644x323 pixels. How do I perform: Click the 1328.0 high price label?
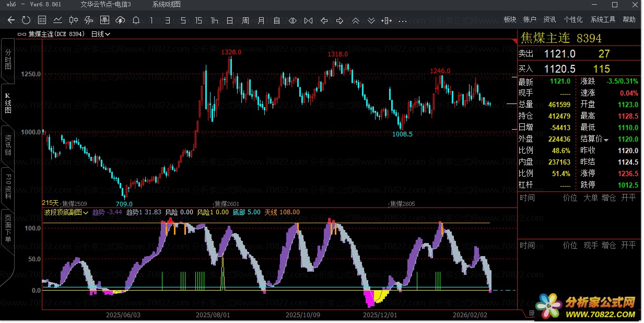click(x=231, y=52)
